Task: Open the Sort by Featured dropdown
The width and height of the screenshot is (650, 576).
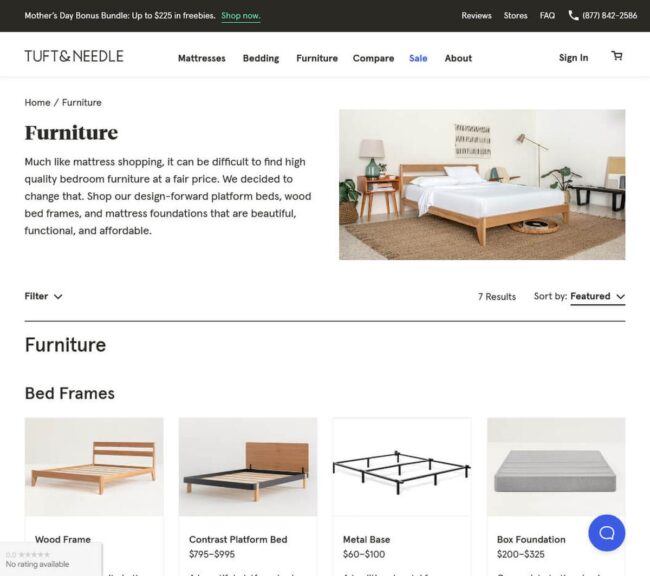Action: 597,297
